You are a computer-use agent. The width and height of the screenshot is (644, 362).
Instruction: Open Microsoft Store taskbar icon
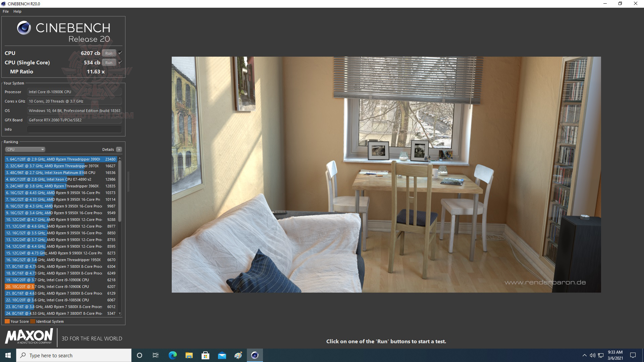click(205, 355)
